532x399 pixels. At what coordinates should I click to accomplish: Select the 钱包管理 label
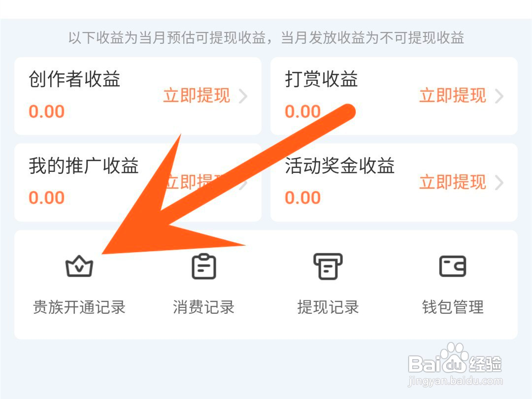click(453, 307)
